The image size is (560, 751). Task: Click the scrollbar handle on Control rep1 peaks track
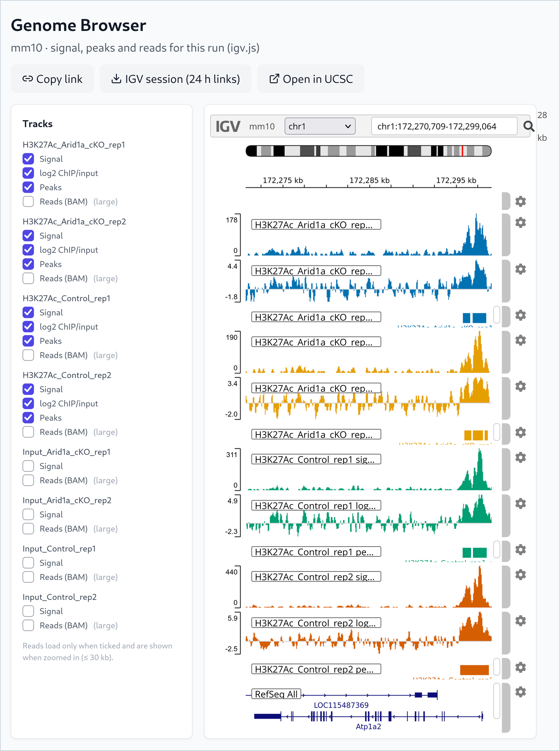click(497, 550)
